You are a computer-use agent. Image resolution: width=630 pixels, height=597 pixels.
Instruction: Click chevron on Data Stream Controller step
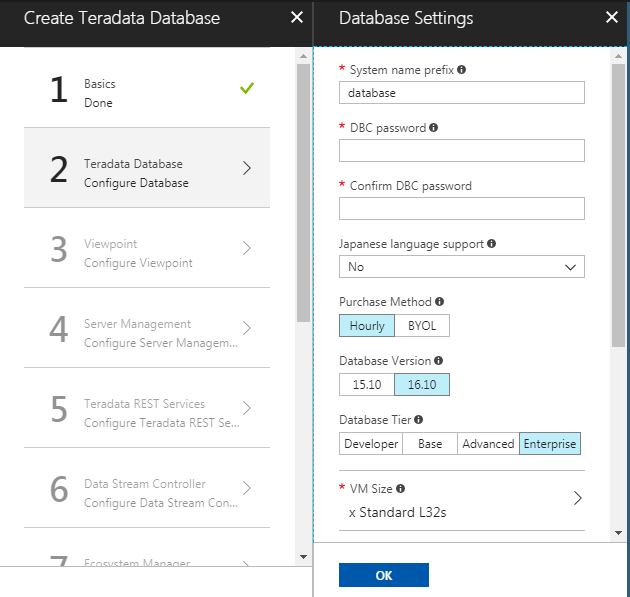point(247,488)
